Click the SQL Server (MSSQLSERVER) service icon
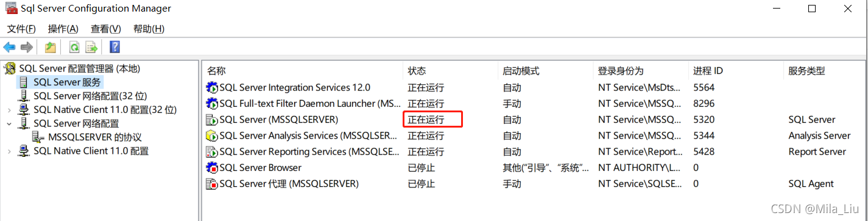Image resolution: width=868 pixels, height=221 pixels. click(x=212, y=120)
